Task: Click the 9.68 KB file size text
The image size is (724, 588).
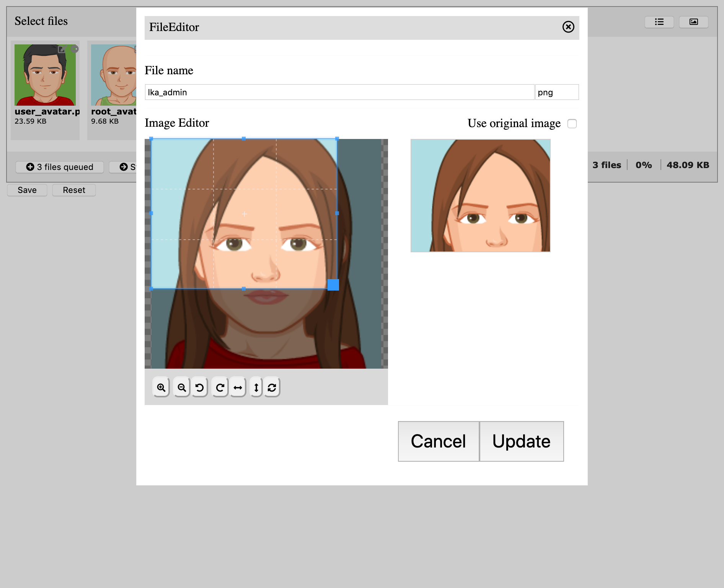Action: pos(105,121)
